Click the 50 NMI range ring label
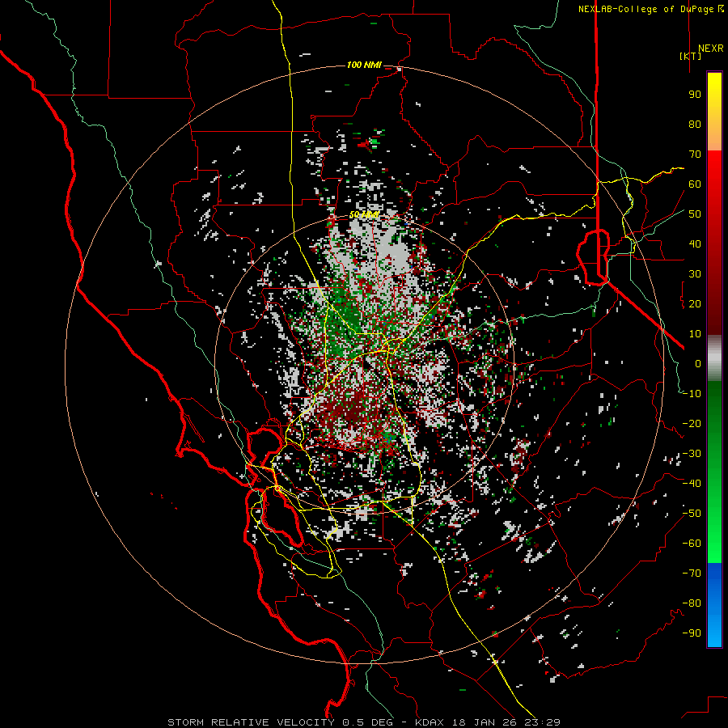The height and width of the screenshot is (728, 728). coord(364,215)
